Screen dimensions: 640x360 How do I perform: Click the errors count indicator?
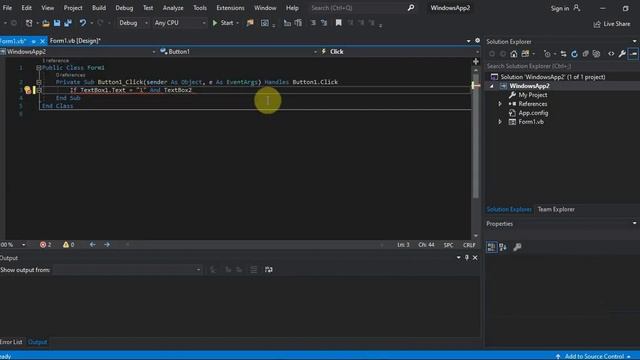point(45,245)
